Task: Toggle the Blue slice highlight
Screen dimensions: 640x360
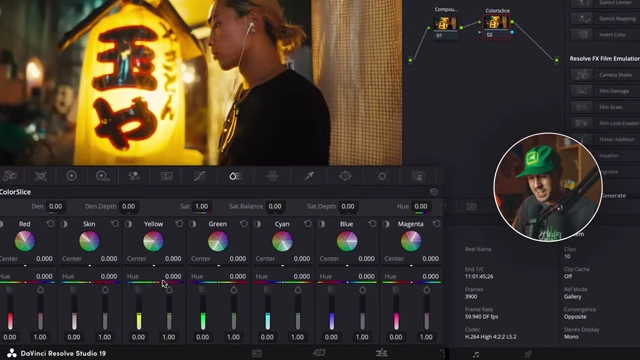Action: point(322,224)
